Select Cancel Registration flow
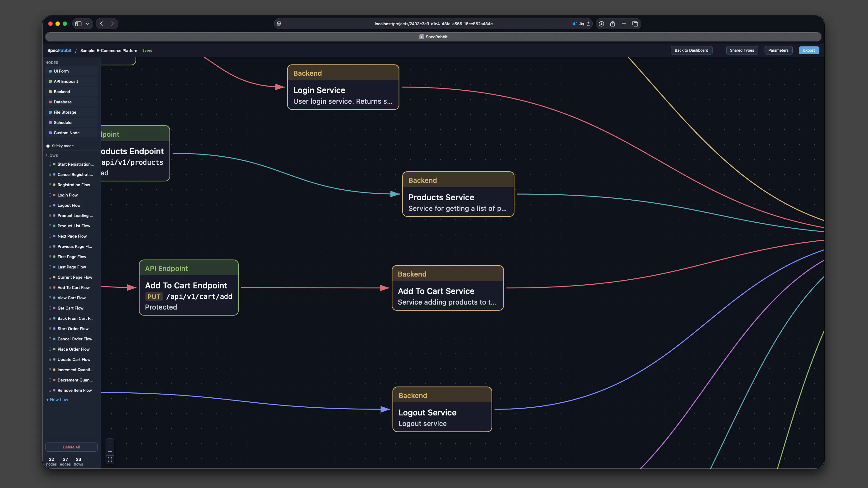868x488 pixels. coord(71,174)
